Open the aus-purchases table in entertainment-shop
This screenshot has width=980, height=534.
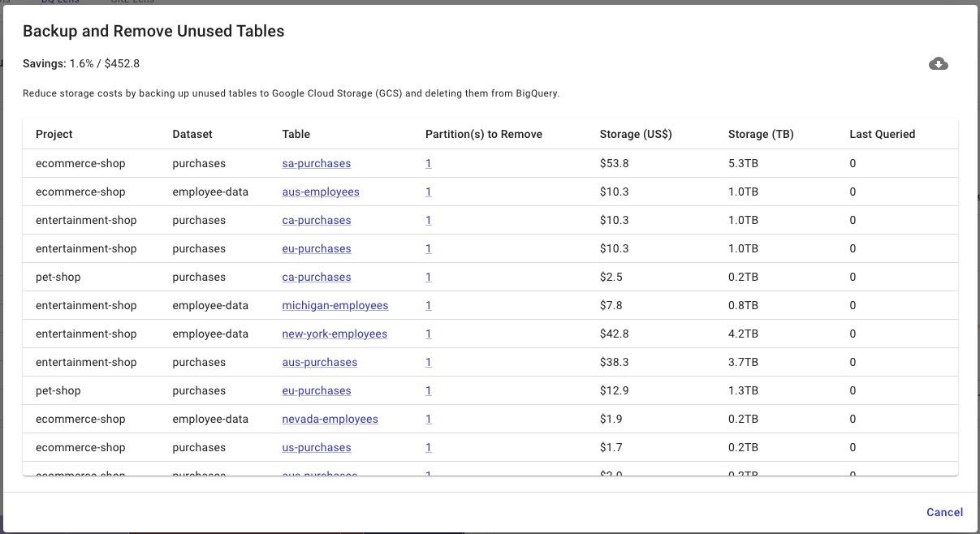[x=320, y=362]
